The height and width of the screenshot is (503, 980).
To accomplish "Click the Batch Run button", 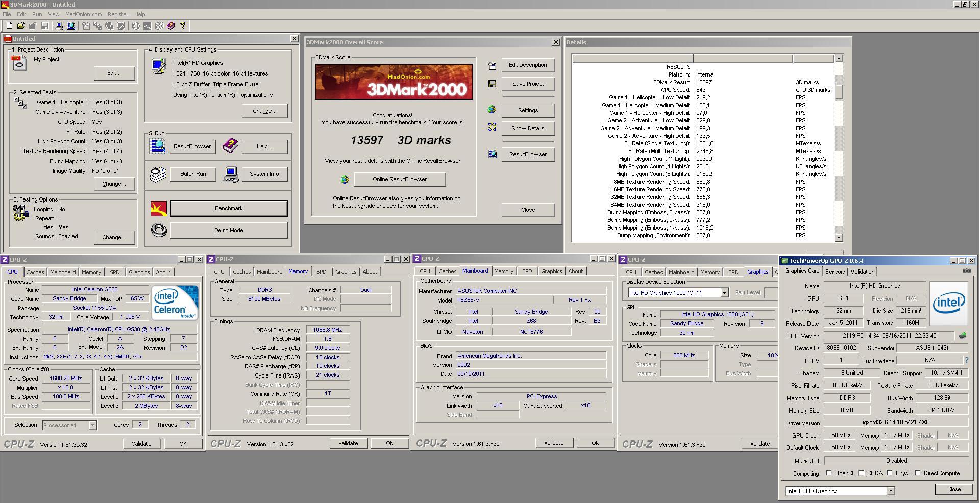I will pos(193,174).
